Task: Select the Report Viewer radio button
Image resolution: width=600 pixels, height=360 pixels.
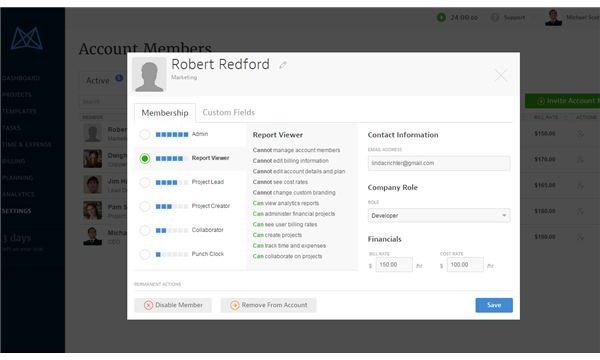Action: (x=145, y=158)
